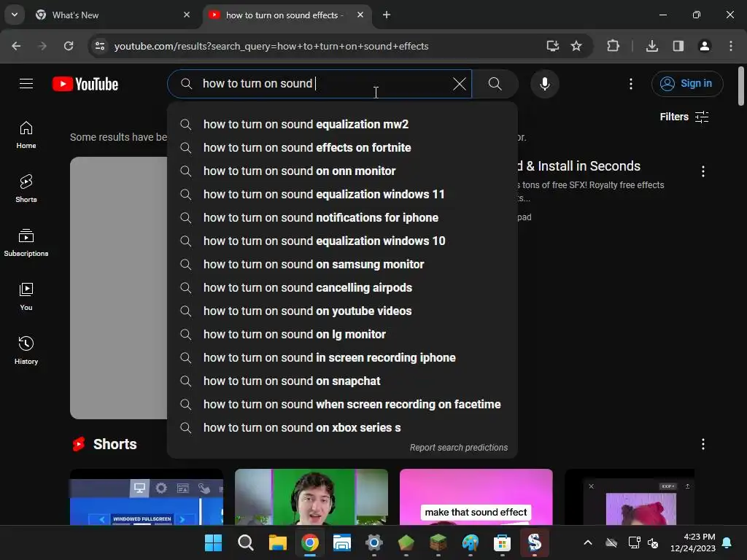Close the What's New tab
This screenshot has height=560, width=747.
(x=187, y=15)
